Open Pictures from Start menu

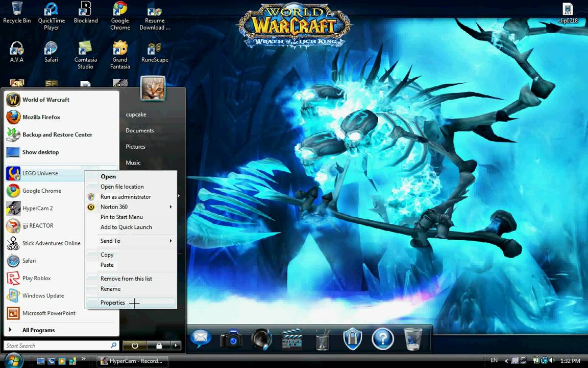coord(135,147)
